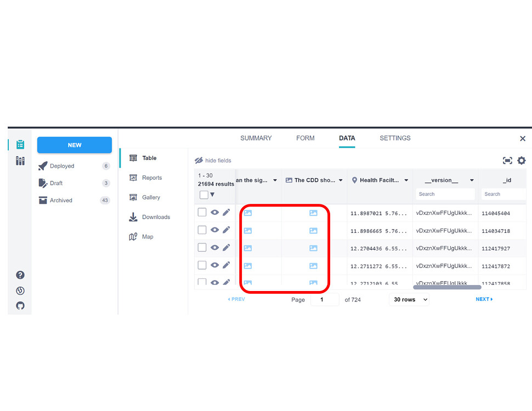
Task: Select the Library icon in the sidebar
Action: click(x=20, y=161)
